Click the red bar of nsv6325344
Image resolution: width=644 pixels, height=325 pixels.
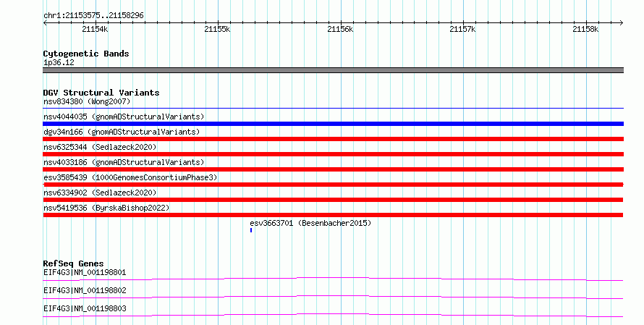coord(333,154)
